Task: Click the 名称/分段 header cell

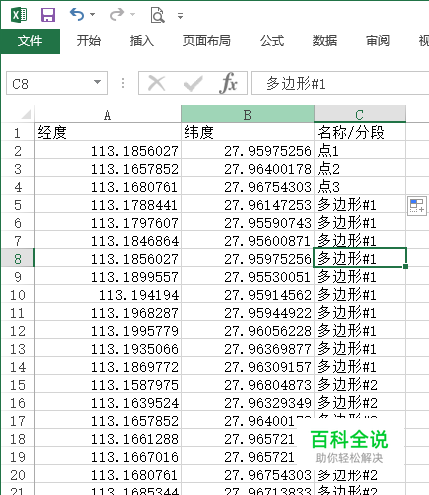Action: point(360,132)
